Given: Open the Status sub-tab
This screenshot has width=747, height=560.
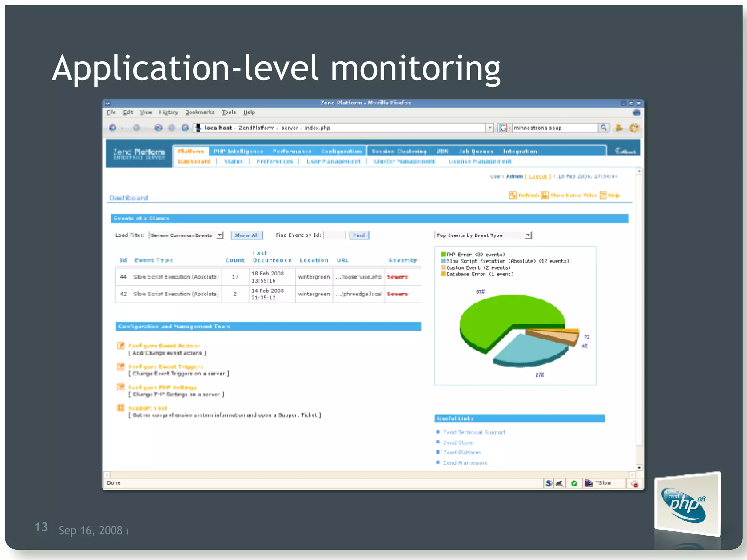Looking at the screenshot, I should (233, 161).
